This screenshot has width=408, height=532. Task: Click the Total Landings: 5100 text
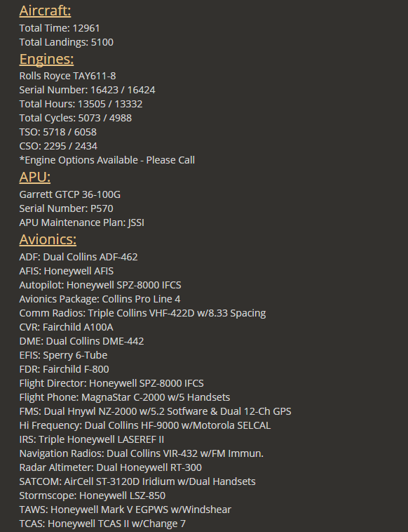[x=67, y=42]
